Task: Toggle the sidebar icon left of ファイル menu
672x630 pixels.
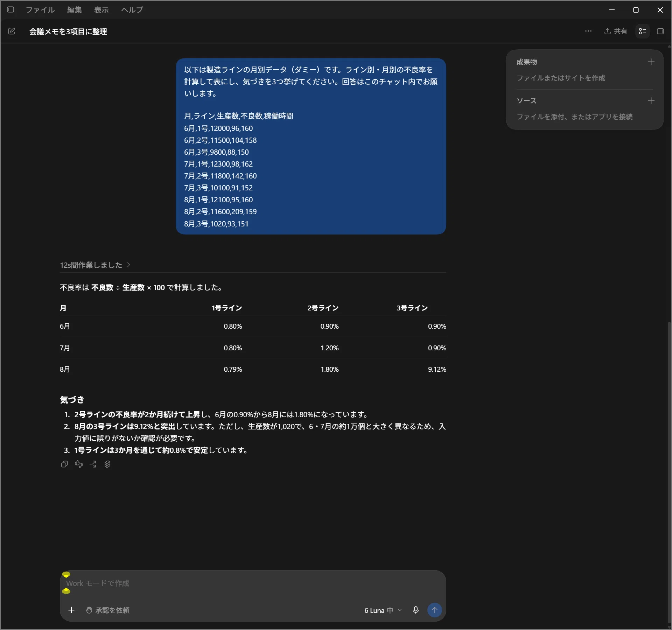Action: [x=10, y=9]
